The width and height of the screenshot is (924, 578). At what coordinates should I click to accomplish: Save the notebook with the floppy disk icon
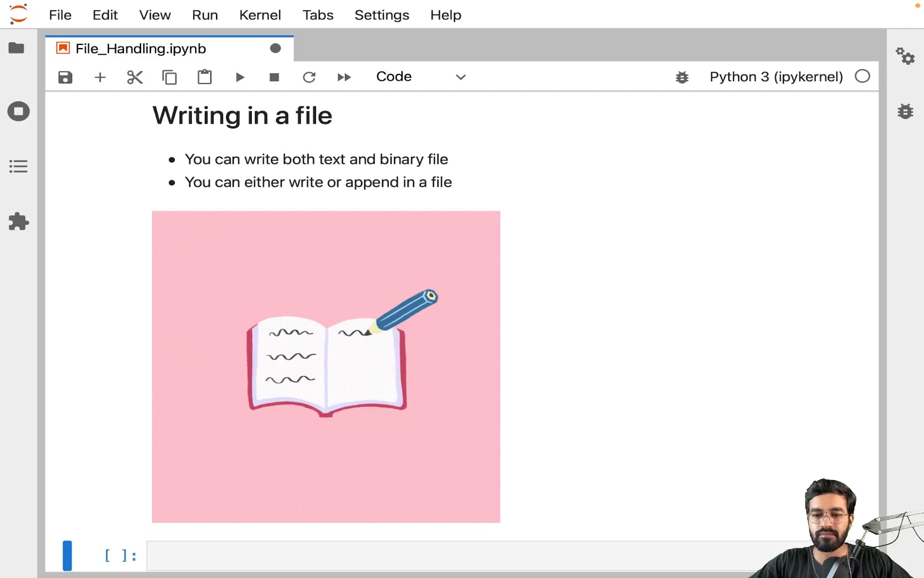pos(65,77)
